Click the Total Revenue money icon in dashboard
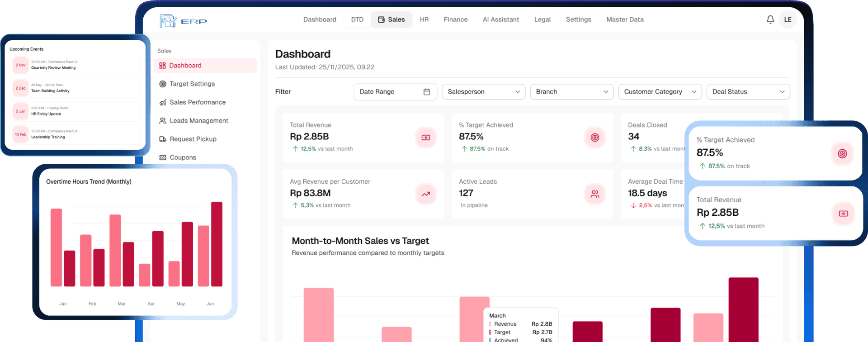 (x=426, y=138)
